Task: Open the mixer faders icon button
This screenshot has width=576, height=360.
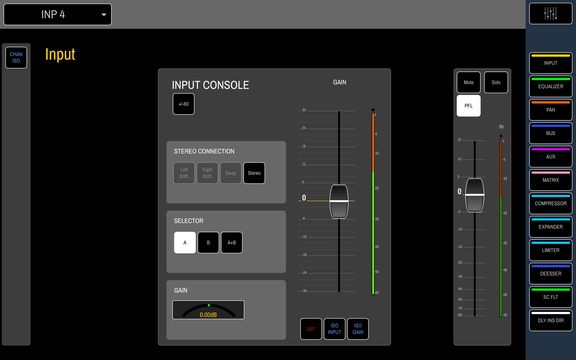Action: pos(550,14)
